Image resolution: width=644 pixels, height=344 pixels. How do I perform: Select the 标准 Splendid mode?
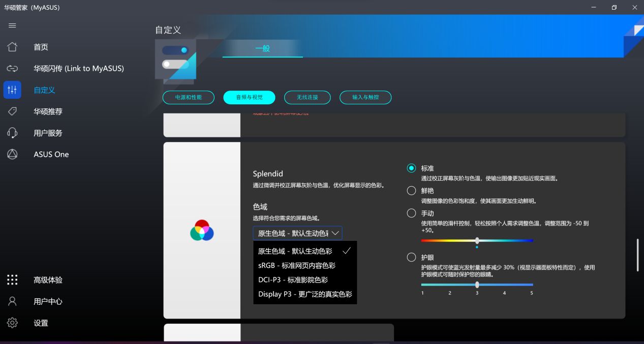pos(411,168)
